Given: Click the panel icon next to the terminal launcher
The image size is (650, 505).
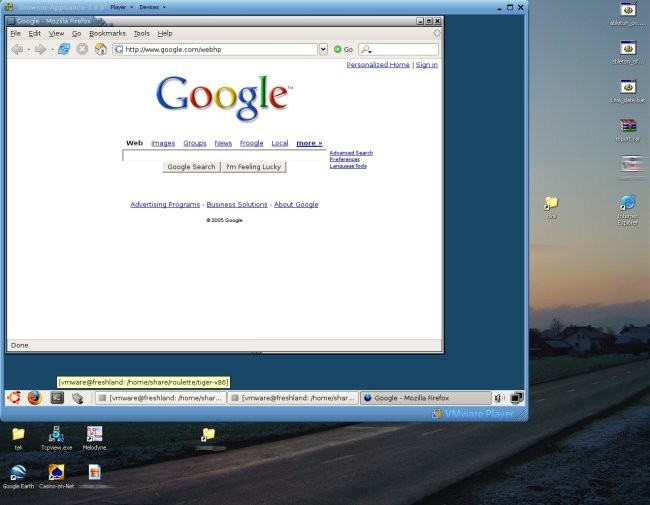Looking at the screenshot, I should 78,398.
